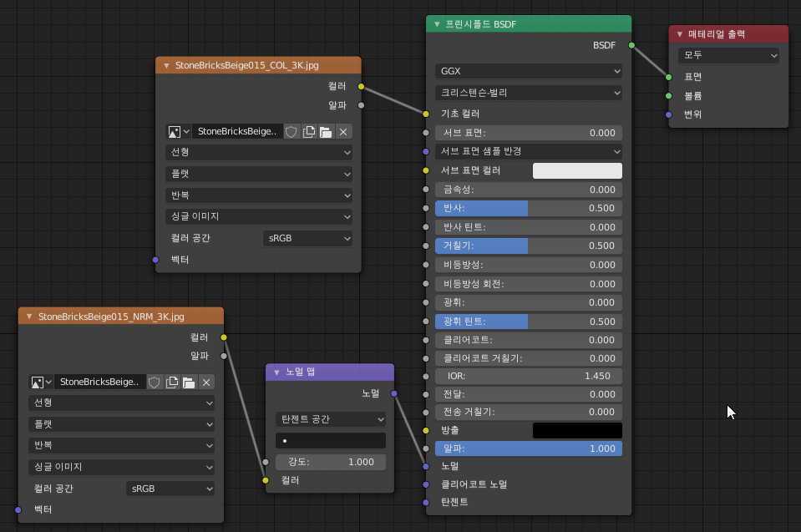Click 노멀 input socket on BSDF node

point(426,467)
